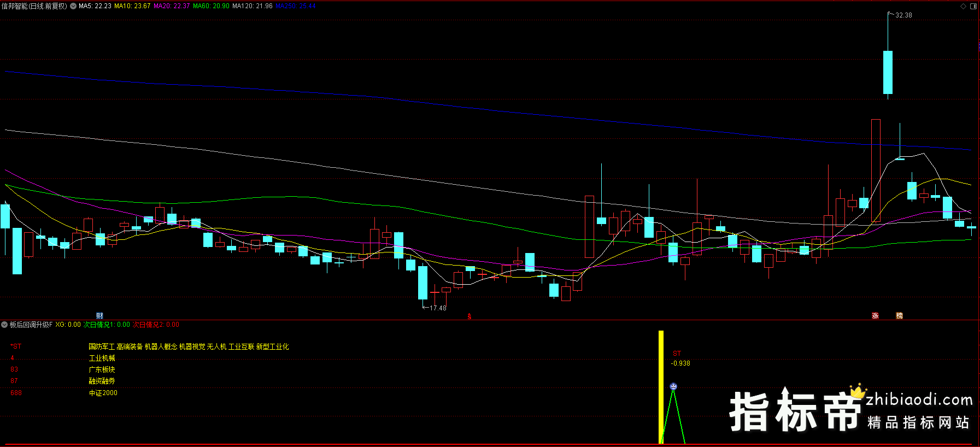Click the tall cyan candle peaking at 32.38

point(888,72)
